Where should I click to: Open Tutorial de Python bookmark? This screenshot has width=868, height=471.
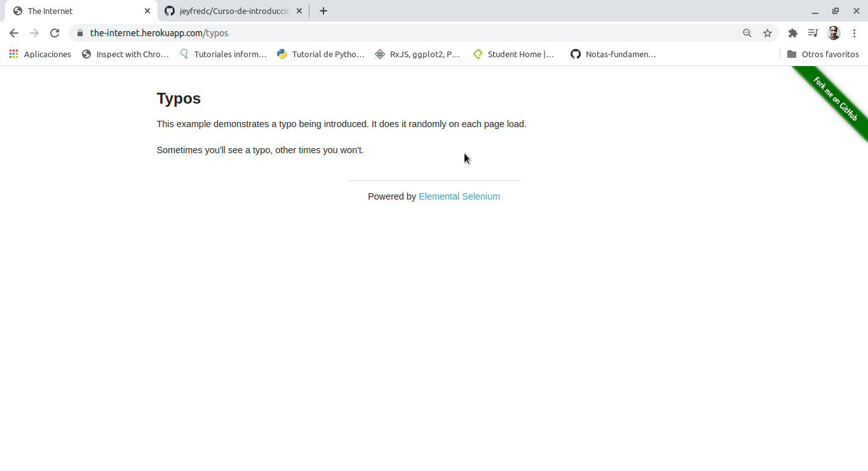(x=321, y=54)
